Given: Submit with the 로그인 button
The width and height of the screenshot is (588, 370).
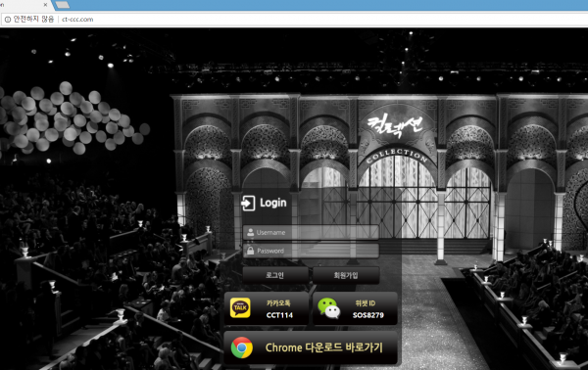Looking at the screenshot, I should pyautogui.click(x=275, y=275).
